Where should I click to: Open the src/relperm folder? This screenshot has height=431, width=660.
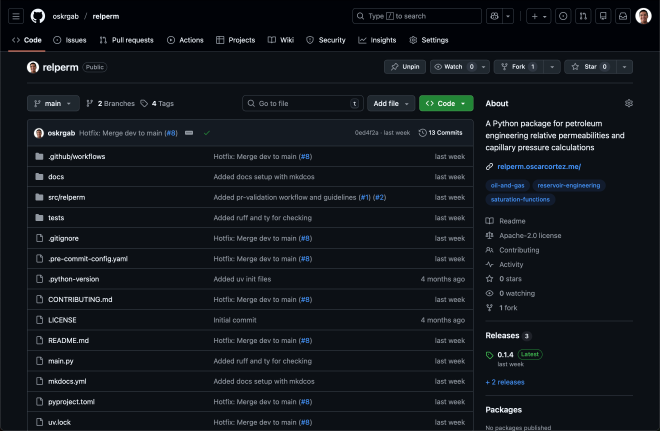67,197
